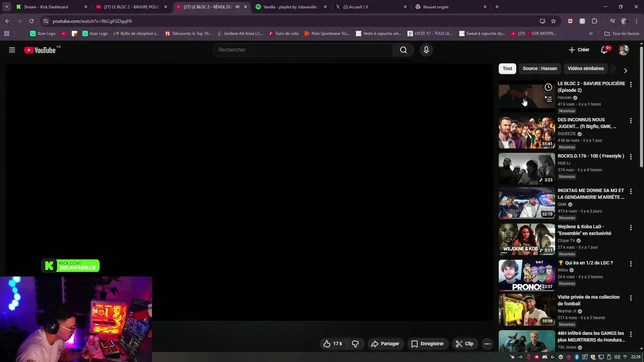Viewport: 644px width, 362px height.
Task: Click the YouTube Rechercher search field
Action: pos(303,50)
